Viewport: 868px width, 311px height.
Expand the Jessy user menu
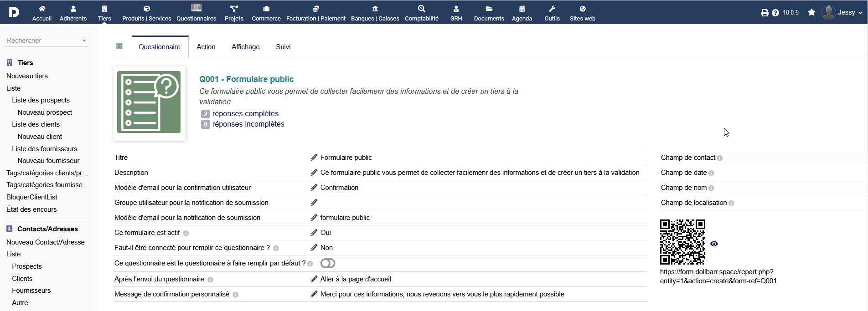point(842,12)
